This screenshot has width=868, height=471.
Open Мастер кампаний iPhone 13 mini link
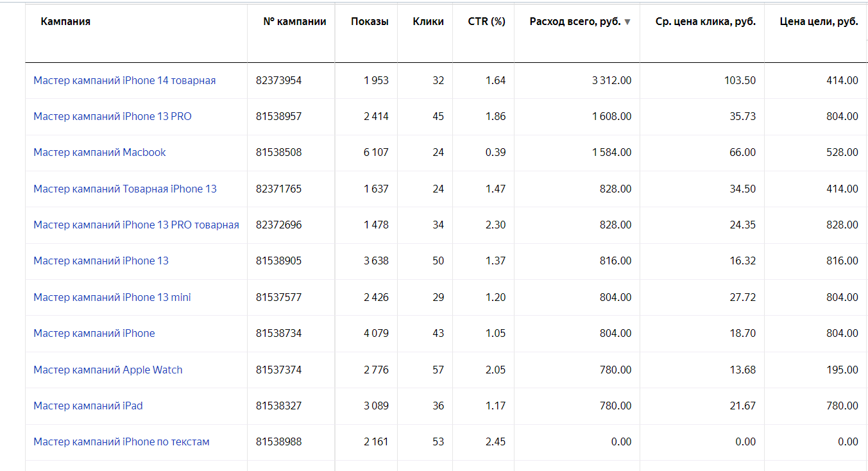tap(112, 297)
